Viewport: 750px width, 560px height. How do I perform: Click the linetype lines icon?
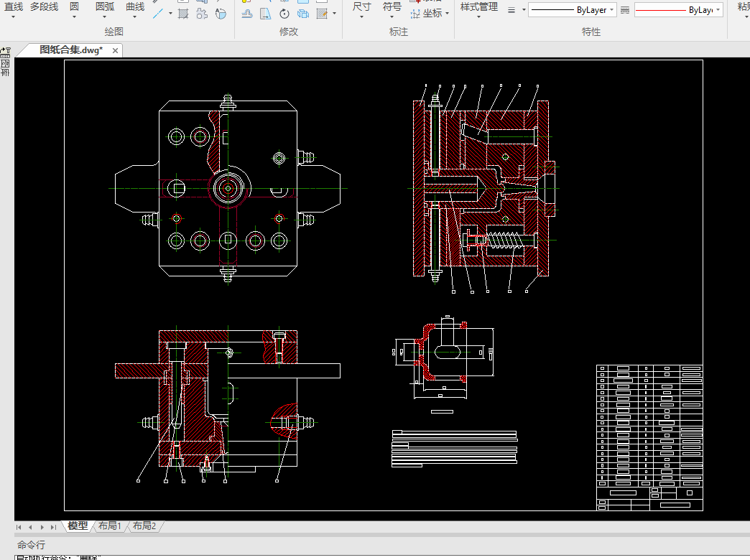(x=511, y=11)
